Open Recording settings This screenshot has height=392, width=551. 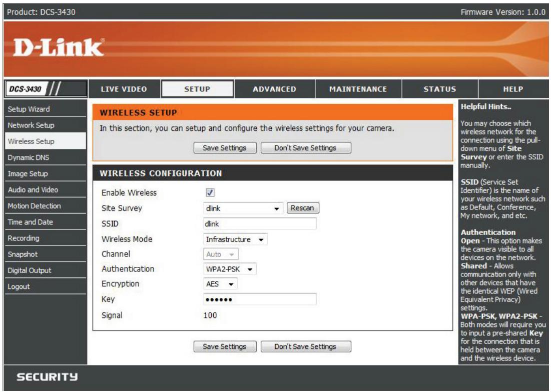point(46,238)
